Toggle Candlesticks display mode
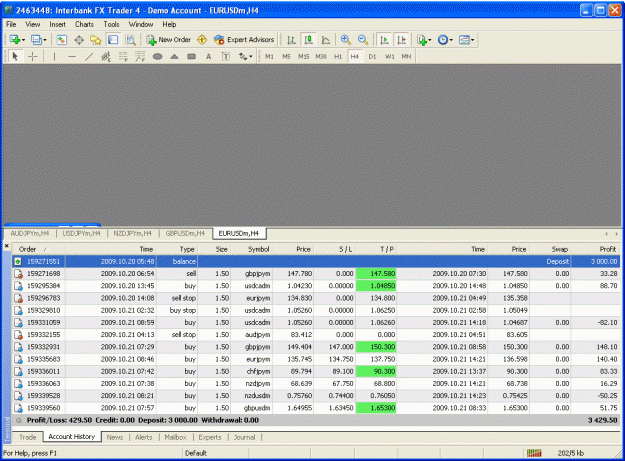 pyautogui.click(x=309, y=40)
